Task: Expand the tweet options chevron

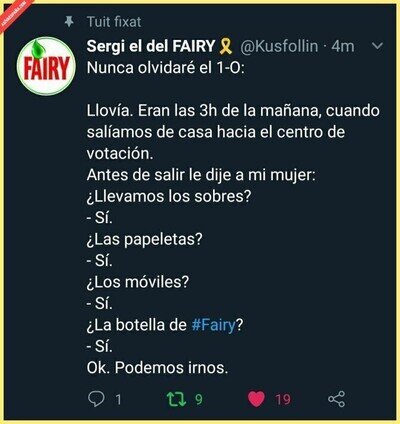Action: tap(378, 46)
